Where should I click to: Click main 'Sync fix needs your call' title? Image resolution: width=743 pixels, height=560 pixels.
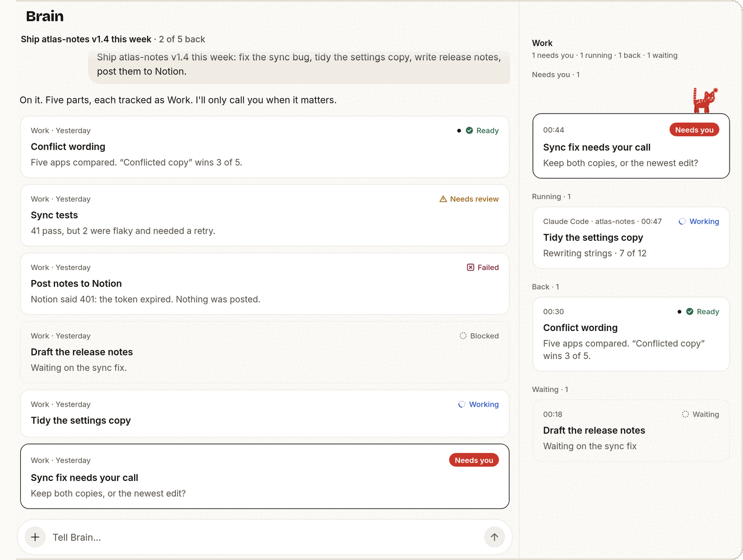pos(84,478)
